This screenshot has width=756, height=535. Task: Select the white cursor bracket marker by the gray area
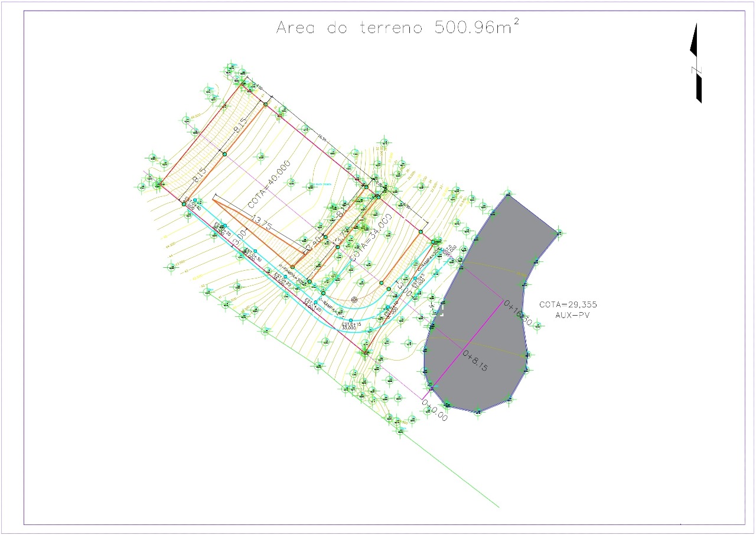point(441,311)
